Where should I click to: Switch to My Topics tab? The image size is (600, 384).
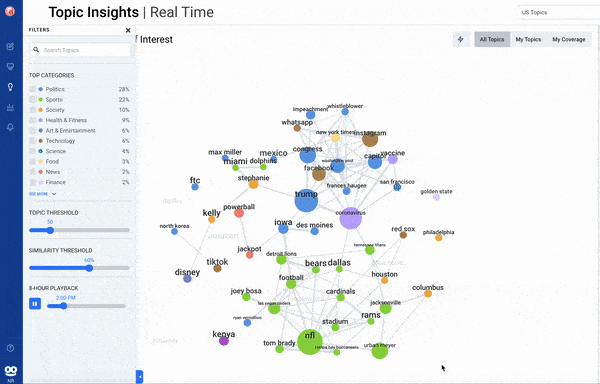click(x=528, y=39)
